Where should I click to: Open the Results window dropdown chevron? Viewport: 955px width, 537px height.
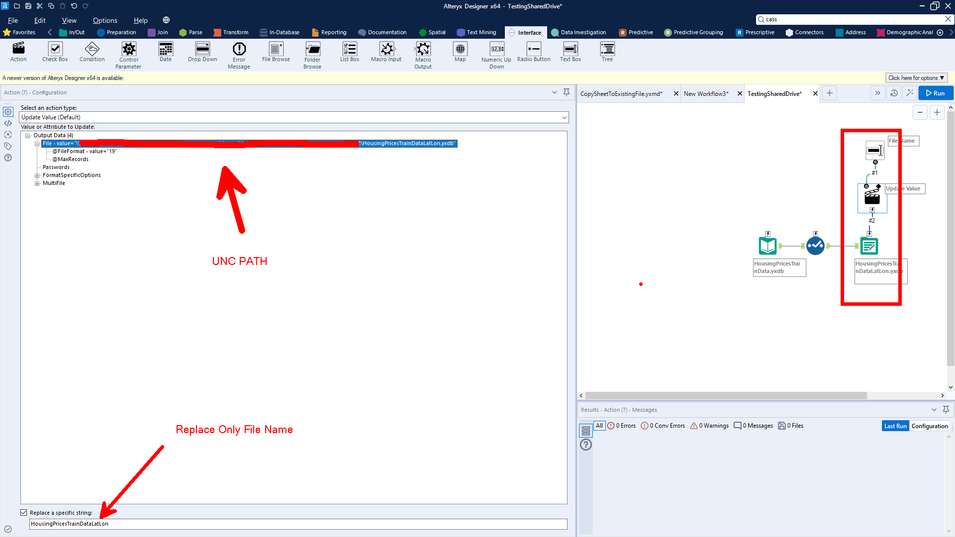(934, 409)
